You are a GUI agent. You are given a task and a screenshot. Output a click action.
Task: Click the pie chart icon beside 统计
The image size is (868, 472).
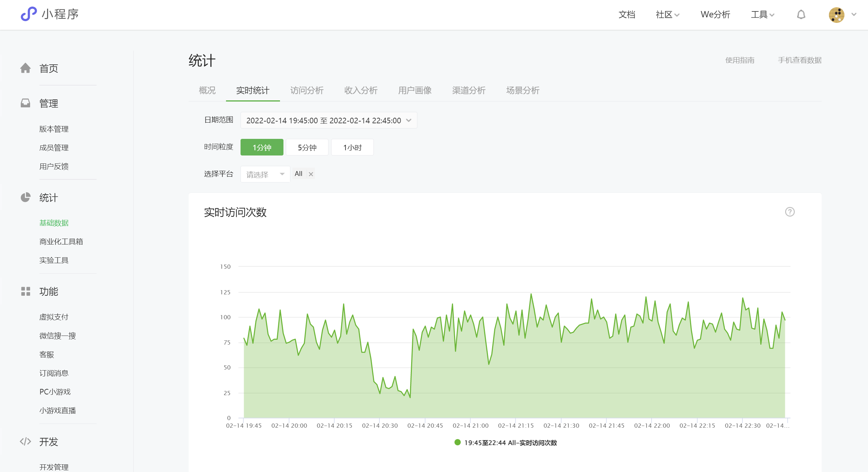25,197
